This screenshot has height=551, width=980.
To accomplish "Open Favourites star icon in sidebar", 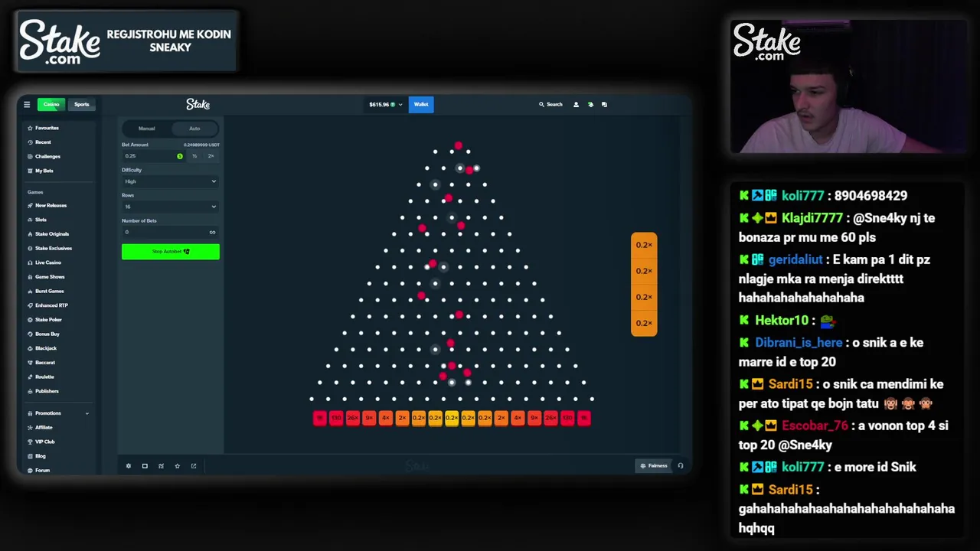I will click(x=30, y=128).
